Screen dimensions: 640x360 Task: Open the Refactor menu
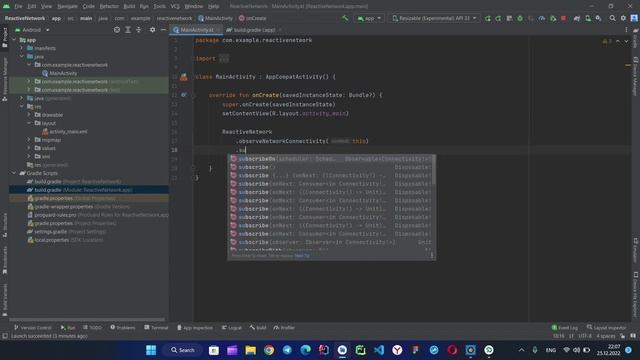[x=109, y=7]
